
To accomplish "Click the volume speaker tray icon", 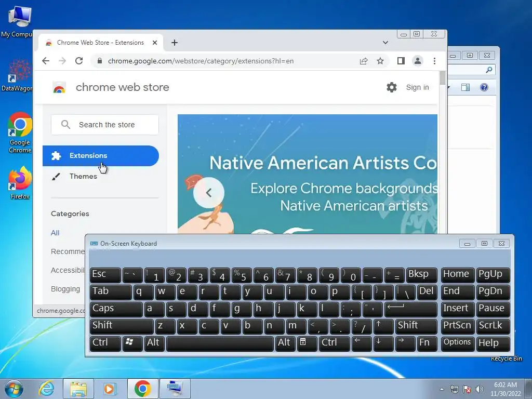I will (x=480, y=389).
